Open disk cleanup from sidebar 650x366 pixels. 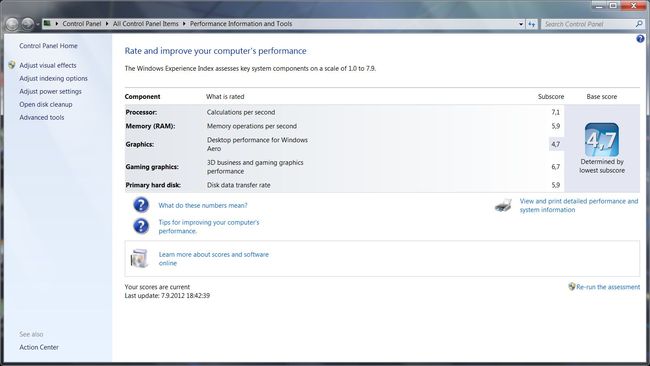point(46,104)
